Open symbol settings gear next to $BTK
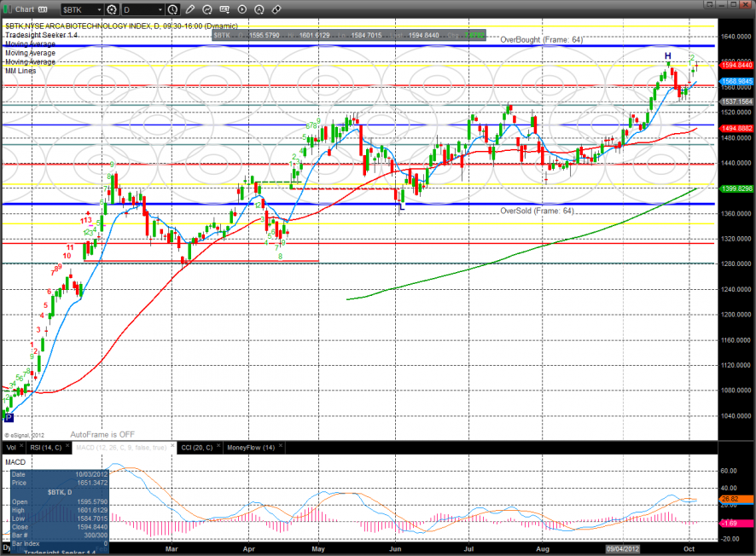The height and width of the screenshot is (556, 756). (112, 9)
